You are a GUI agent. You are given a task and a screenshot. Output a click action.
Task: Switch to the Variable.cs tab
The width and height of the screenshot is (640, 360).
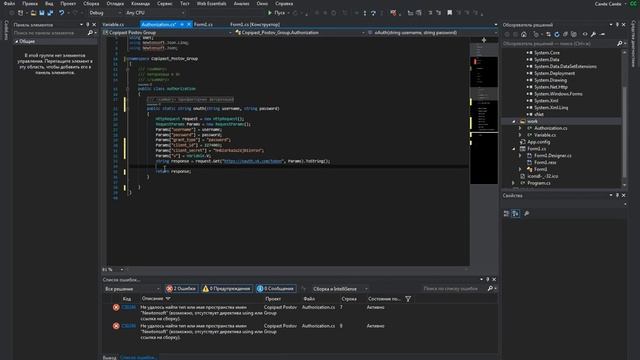click(x=114, y=24)
